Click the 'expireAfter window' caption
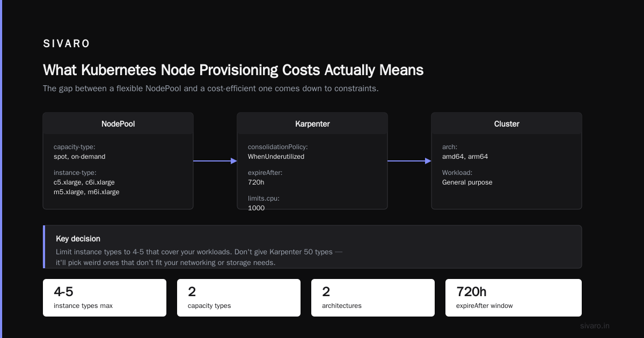 pos(485,306)
